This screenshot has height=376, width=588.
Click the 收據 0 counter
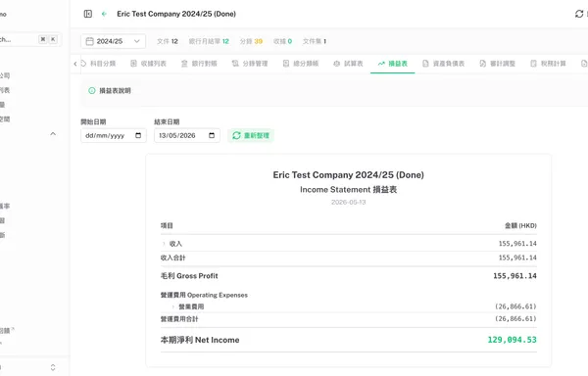283,41
